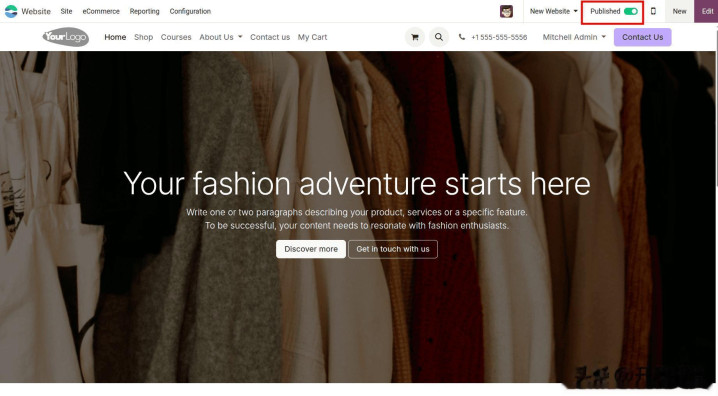718x396 pixels.
Task: Open the Site menu
Action: click(x=66, y=11)
